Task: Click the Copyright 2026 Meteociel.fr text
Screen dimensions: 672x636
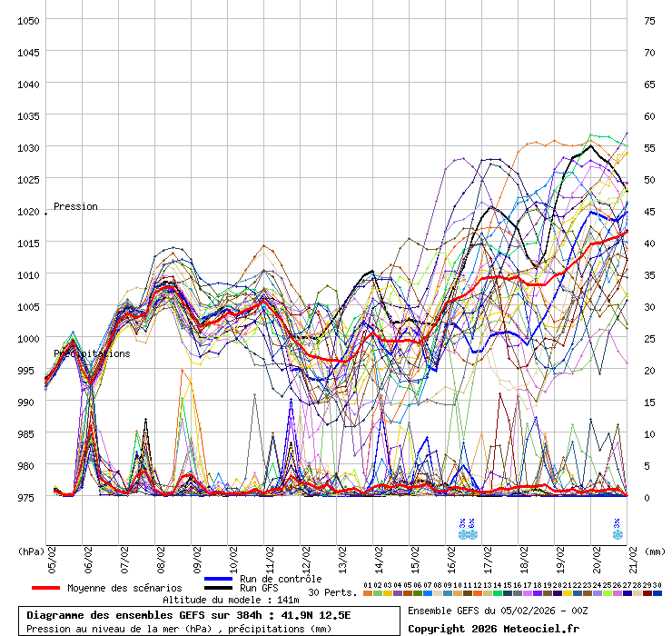Action: coord(492,628)
